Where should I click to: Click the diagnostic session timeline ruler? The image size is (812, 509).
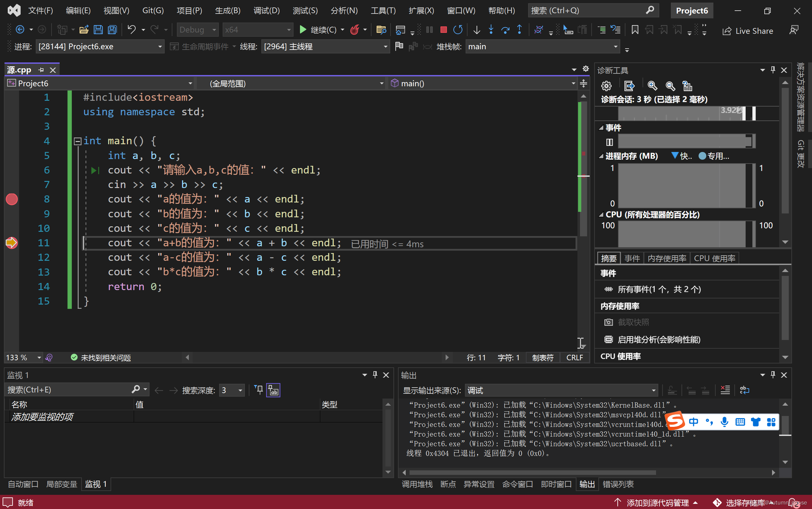click(681, 113)
